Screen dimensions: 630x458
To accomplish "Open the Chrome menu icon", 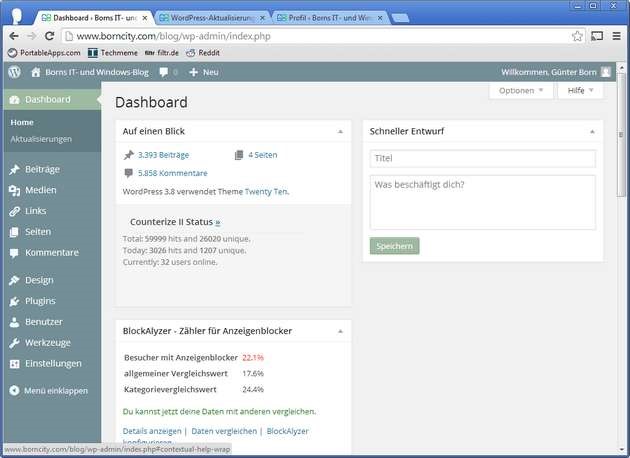I will 616,35.
